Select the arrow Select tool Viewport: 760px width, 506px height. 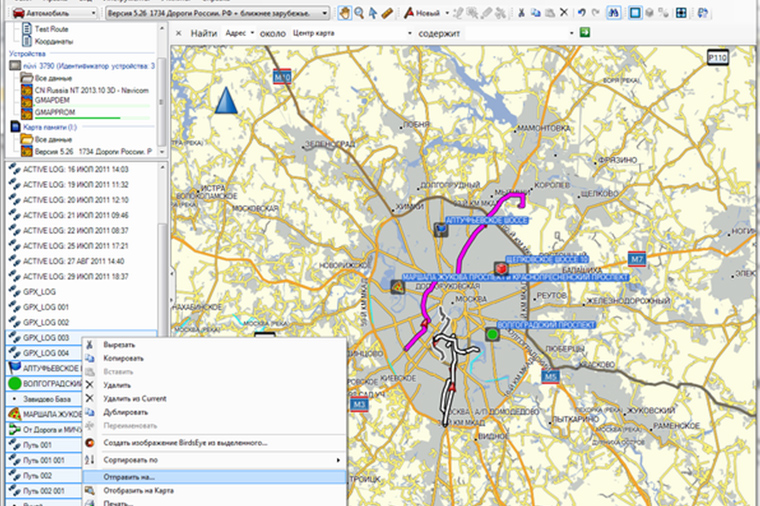(x=373, y=13)
